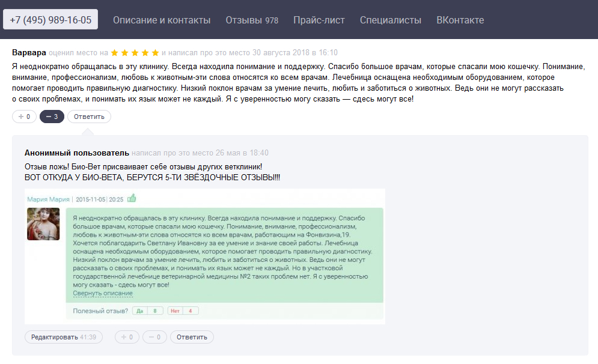Click the date 2015-11-05 20:25 in the screenshot

(x=100, y=199)
